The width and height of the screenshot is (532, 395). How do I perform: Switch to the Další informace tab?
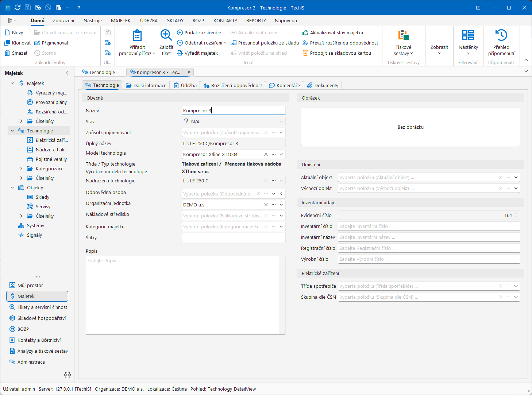146,85
